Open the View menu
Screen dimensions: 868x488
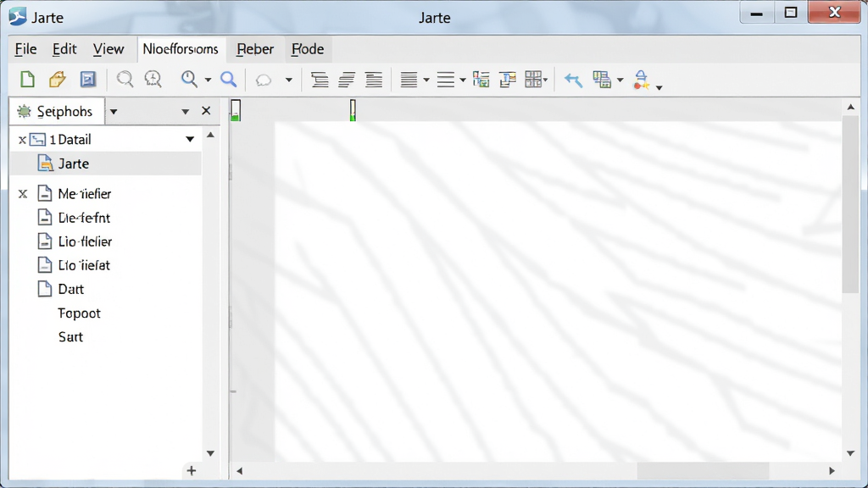click(x=108, y=49)
